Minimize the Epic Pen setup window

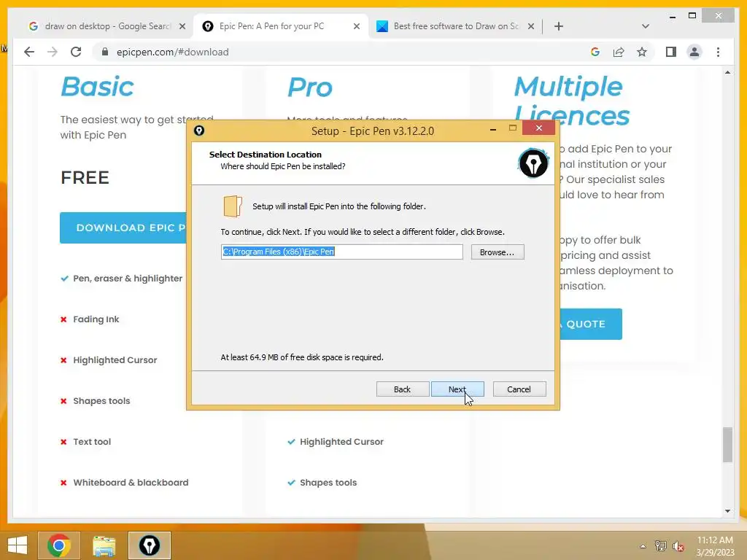pyautogui.click(x=493, y=128)
